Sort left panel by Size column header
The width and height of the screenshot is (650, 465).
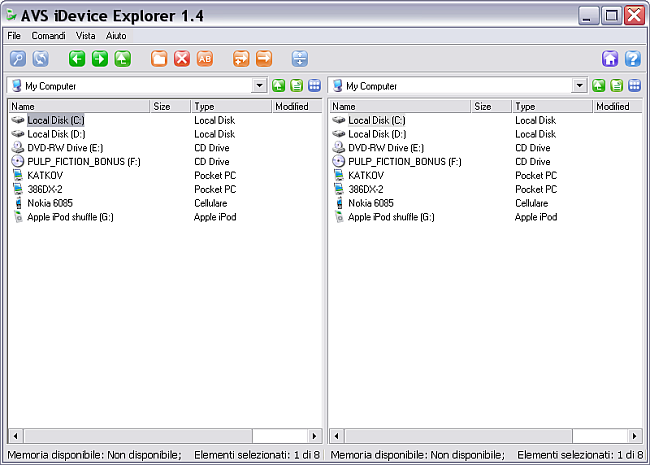(170, 107)
